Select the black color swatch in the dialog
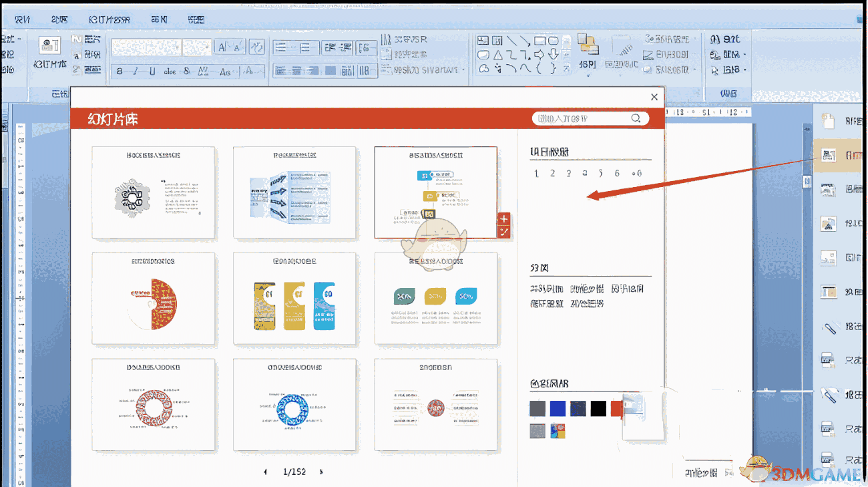Viewport: 868px width, 487px height. pos(597,408)
